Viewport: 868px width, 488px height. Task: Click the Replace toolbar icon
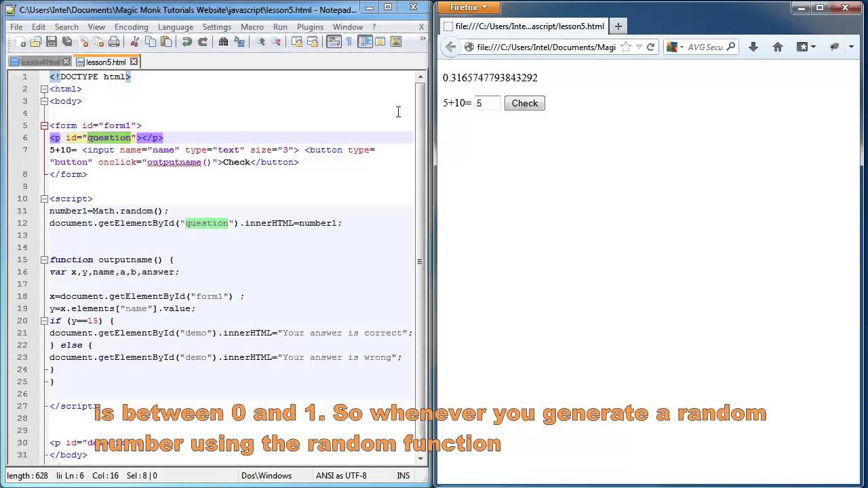(x=239, y=42)
